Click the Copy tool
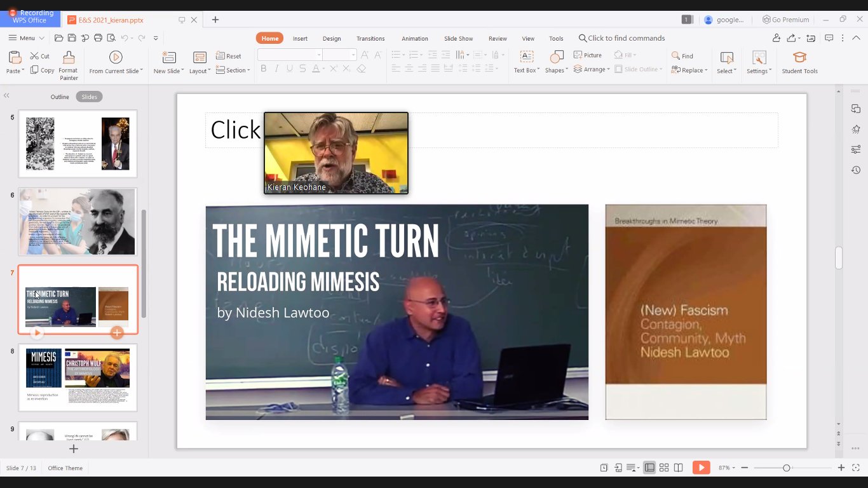 (x=43, y=70)
